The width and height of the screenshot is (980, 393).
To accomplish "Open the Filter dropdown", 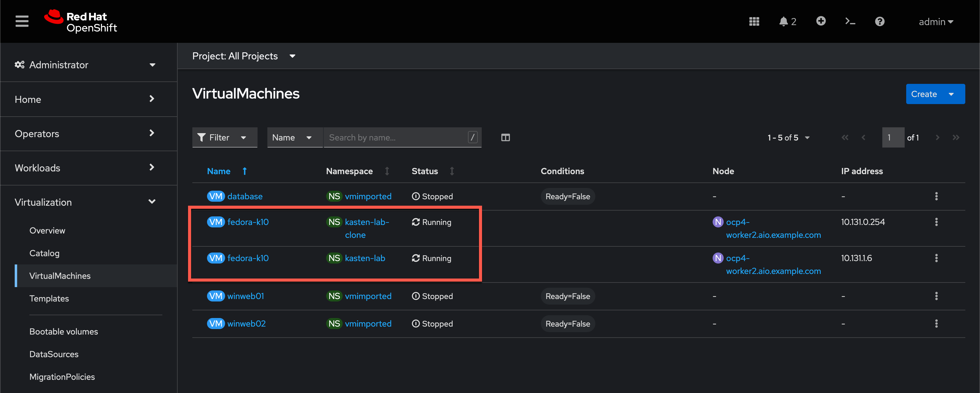I will coord(224,138).
